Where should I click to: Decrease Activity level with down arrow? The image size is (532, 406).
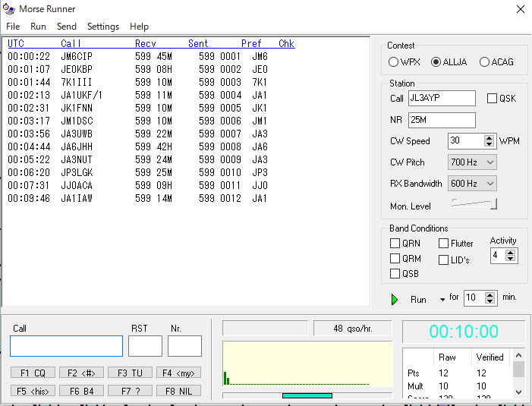[x=510, y=259]
